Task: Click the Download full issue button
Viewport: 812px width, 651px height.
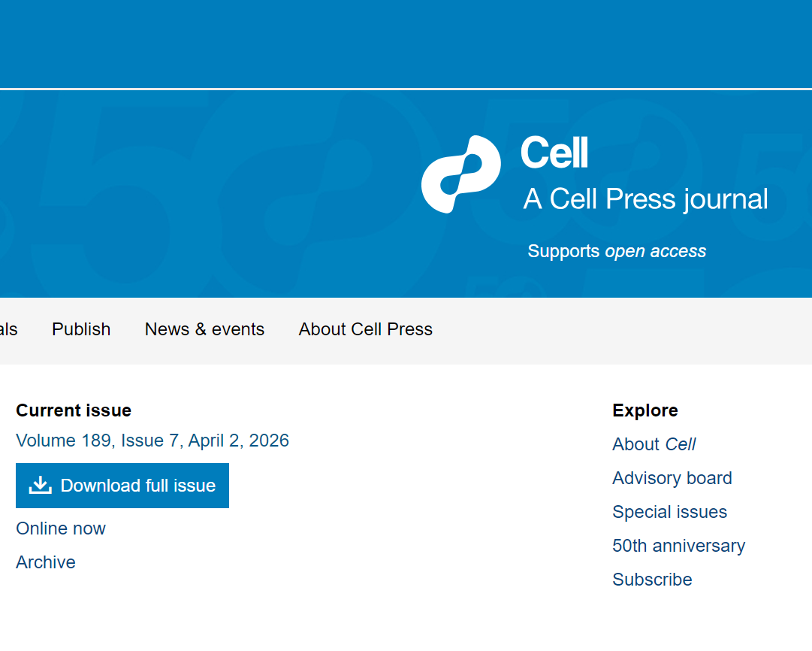Action: click(122, 485)
